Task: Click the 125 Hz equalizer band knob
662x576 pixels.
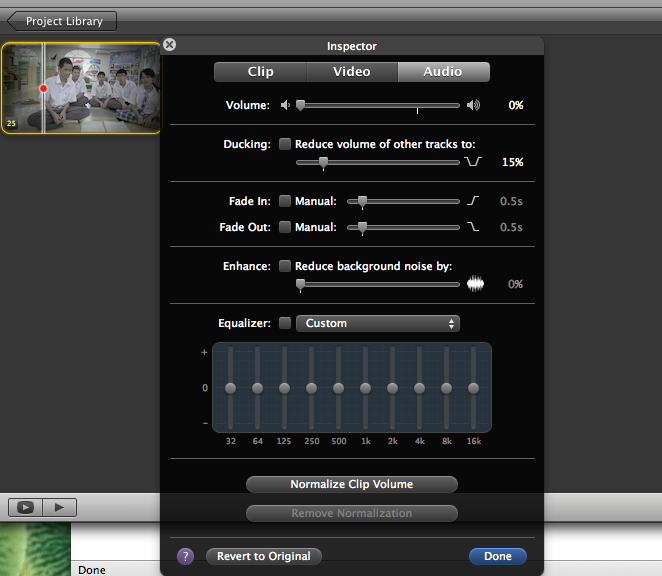Action: pos(285,388)
